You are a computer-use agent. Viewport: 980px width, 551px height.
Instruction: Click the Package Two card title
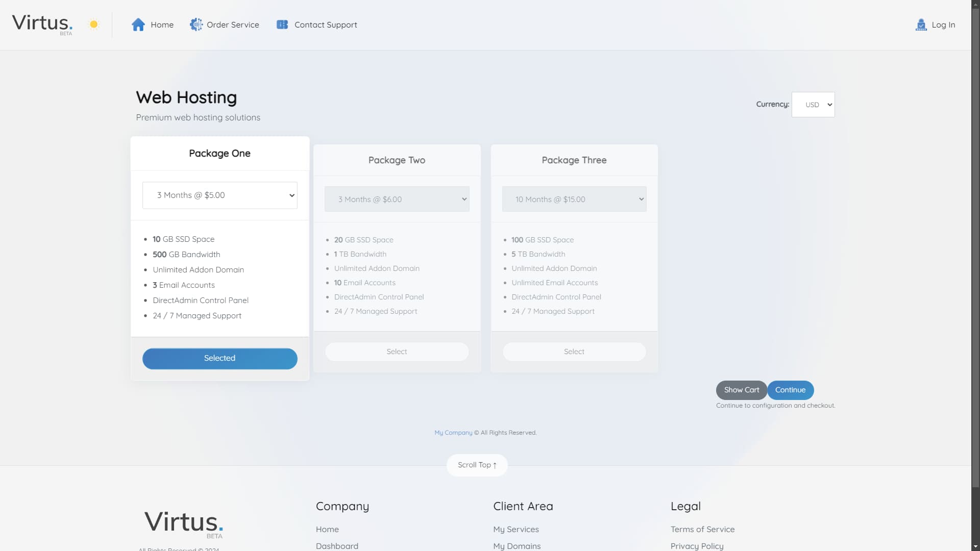pyautogui.click(x=397, y=160)
